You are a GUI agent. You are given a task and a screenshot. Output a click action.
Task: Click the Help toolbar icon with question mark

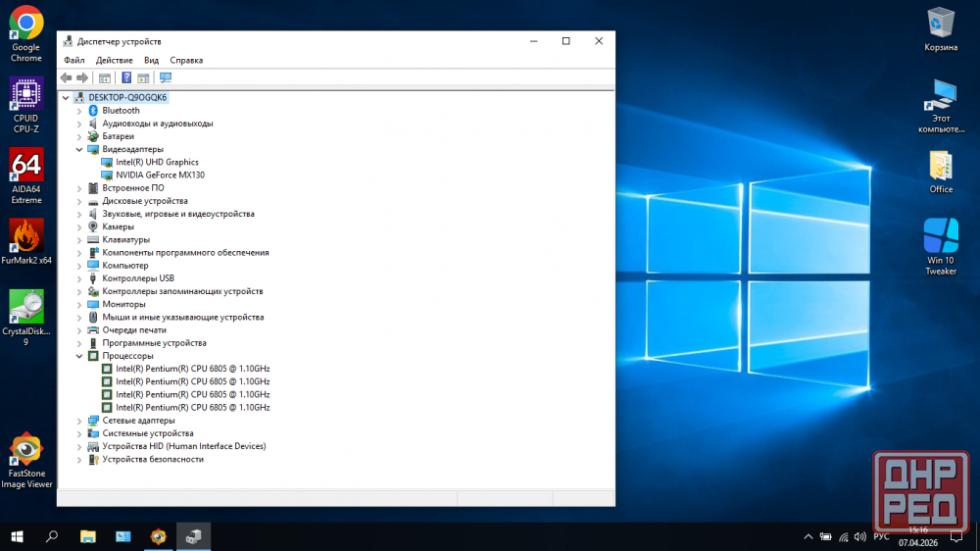126,77
